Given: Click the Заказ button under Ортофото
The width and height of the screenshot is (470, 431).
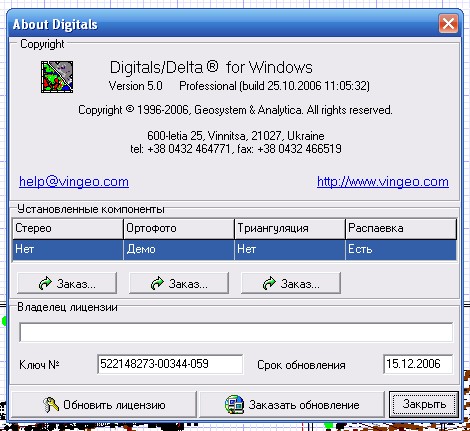Looking at the screenshot, I should point(179,283).
